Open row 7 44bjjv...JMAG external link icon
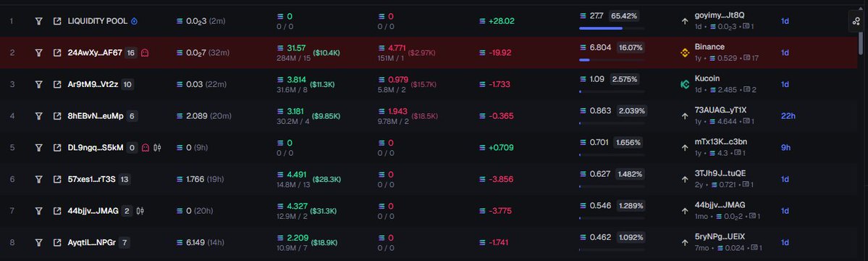 click(x=56, y=210)
